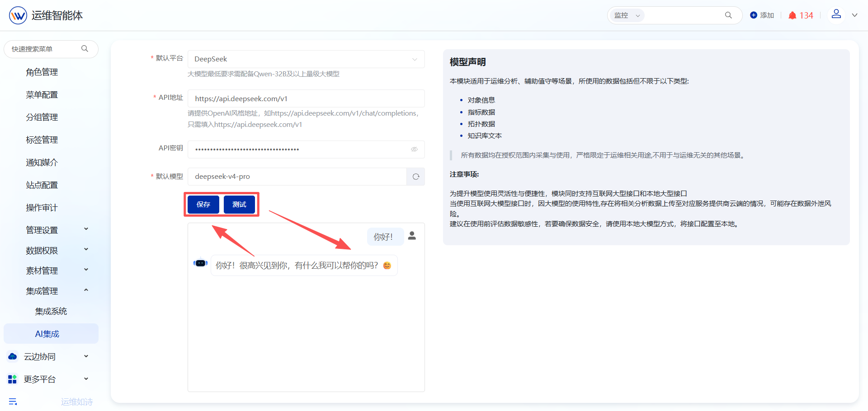Click the 运维智能体 title text
Image resolution: width=868 pixels, height=411 pixels.
pyautogui.click(x=57, y=15)
